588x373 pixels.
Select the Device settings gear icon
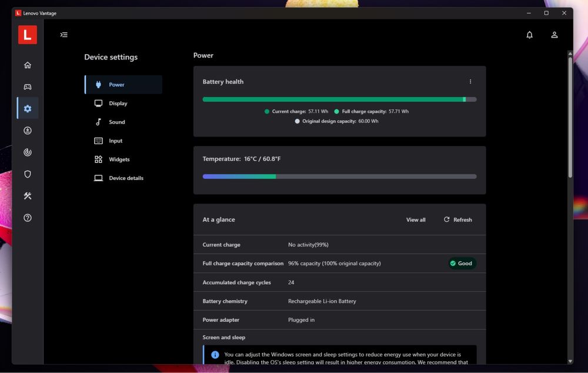tap(28, 108)
